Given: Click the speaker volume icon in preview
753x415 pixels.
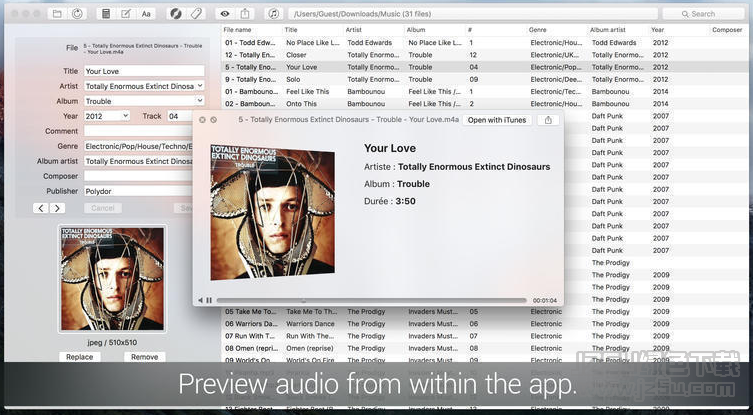Looking at the screenshot, I should pyautogui.click(x=200, y=300).
